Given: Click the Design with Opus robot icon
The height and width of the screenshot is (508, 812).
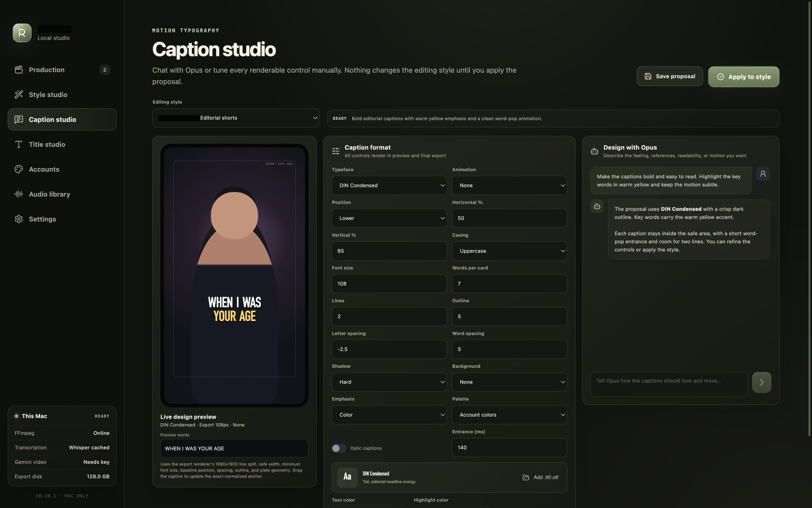Looking at the screenshot, I should tap(594, 151).
